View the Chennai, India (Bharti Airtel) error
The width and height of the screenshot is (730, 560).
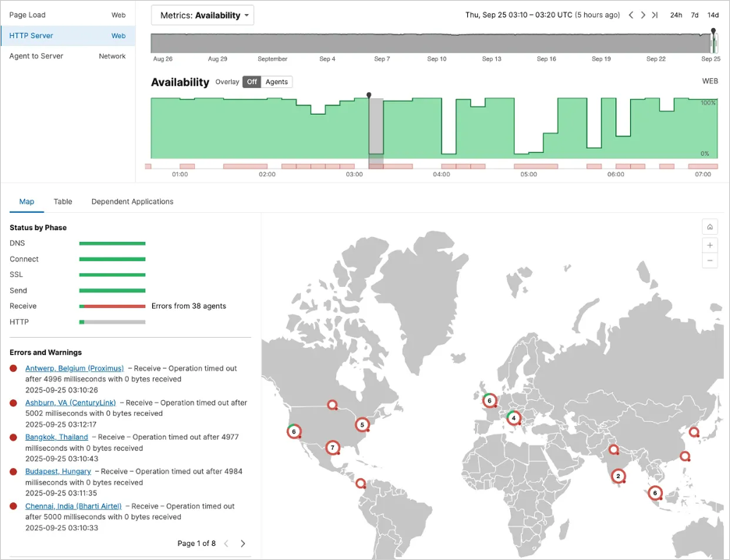[73, 506]
